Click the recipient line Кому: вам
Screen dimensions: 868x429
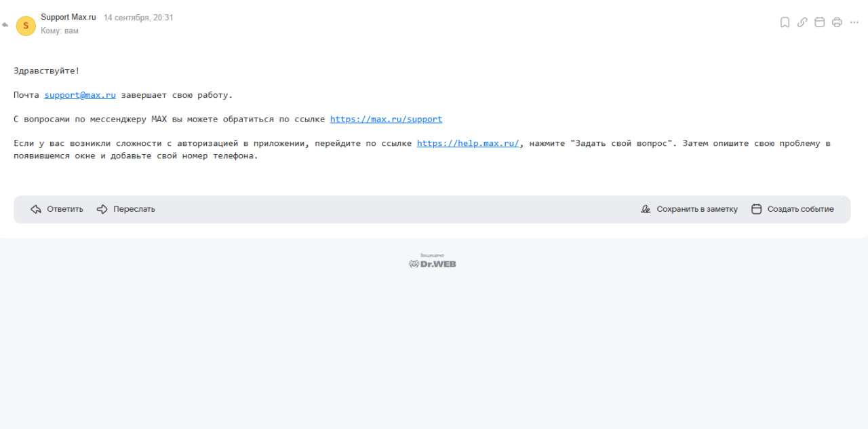(x=60, y=31)
